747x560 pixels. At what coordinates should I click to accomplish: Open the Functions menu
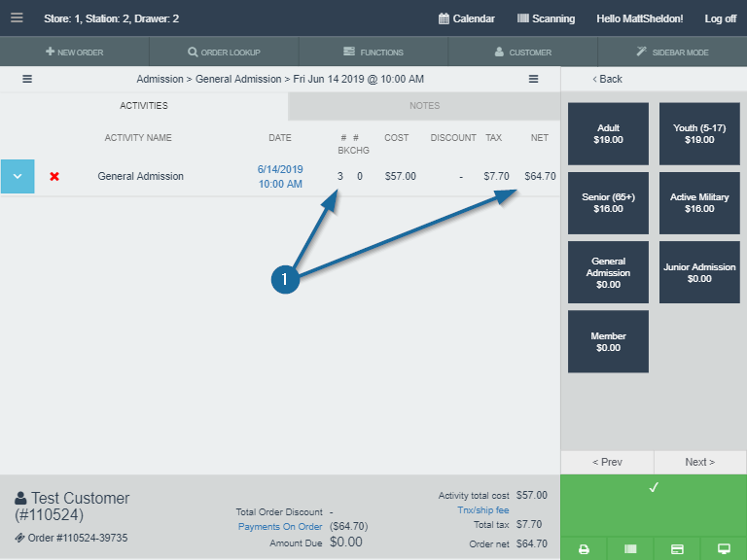coord(373,52)
